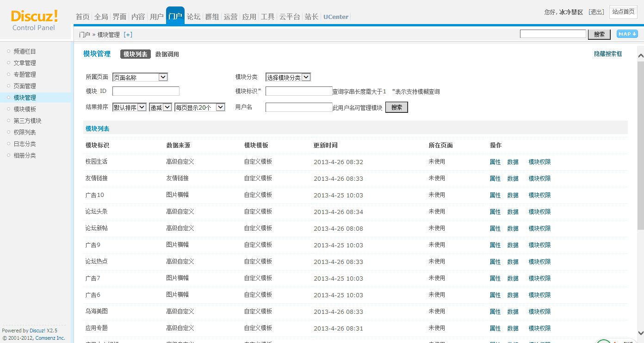Screen dimensions: 644x343
Task: Open 频道栏目 in sidebar
Action: point(25,51)
